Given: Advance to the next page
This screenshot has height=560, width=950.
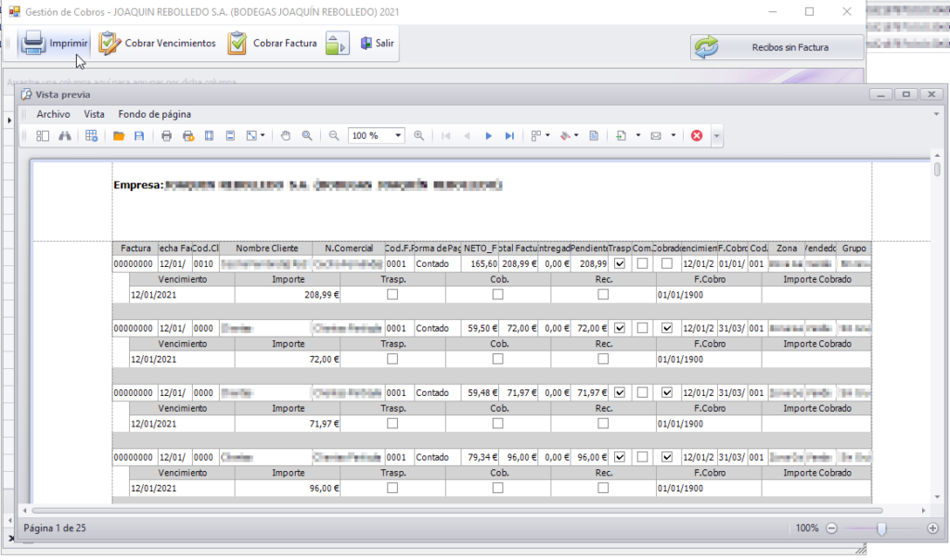Looking at the screenshot, I should (x=488, y=136).
